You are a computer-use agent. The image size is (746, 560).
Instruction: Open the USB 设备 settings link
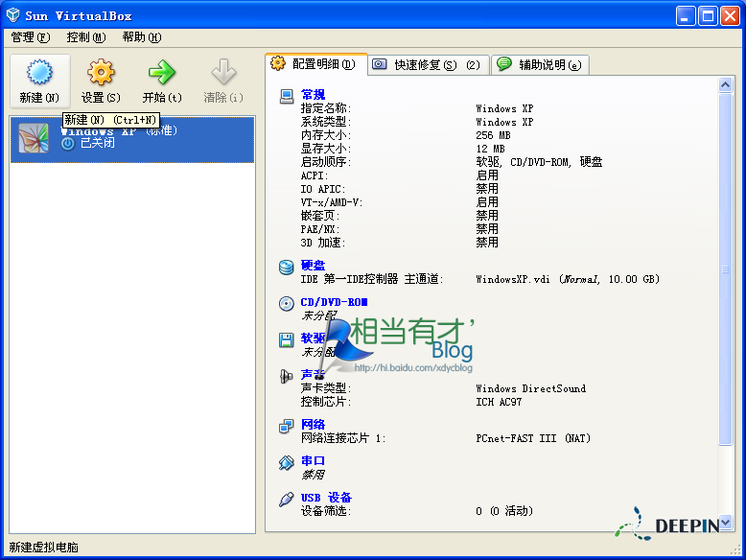[x=326, y=498]
